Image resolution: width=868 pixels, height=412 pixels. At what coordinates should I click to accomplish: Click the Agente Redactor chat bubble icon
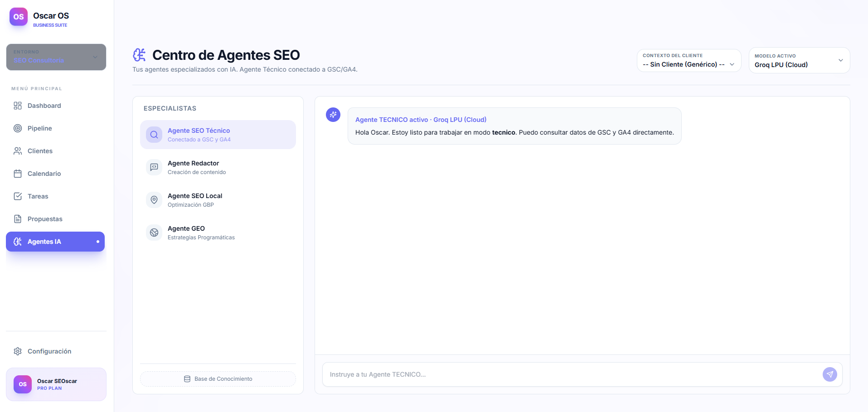pyautogui.click(x=154, y=167)
